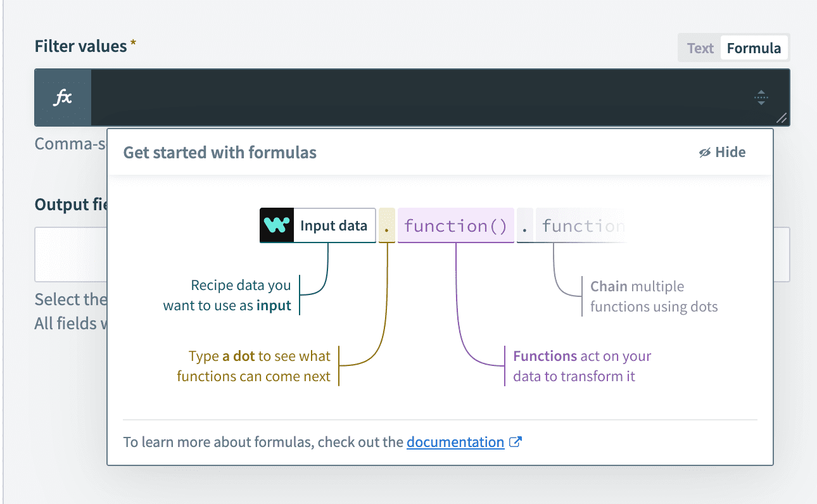Click the purple function() pill

tap(455, 225)
